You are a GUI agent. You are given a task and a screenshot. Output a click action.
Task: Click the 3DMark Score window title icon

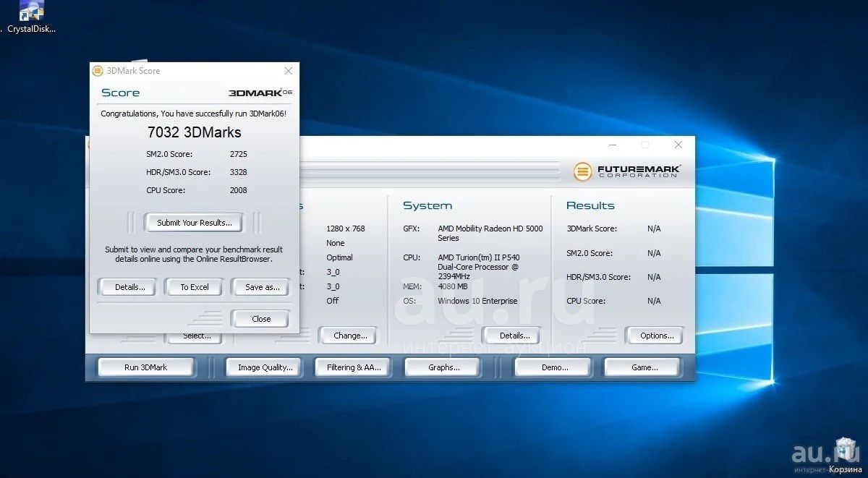point(97,71)
